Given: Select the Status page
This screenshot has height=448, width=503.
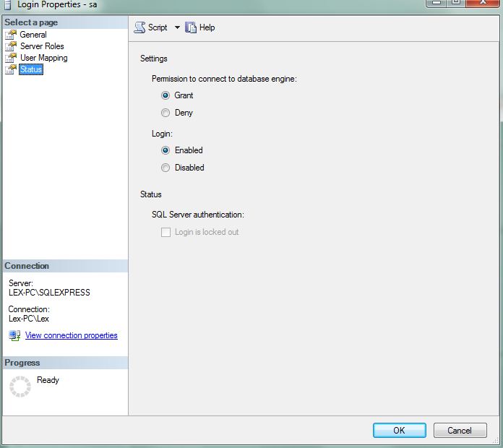Looking at the screenshot, I should (31, 69).
